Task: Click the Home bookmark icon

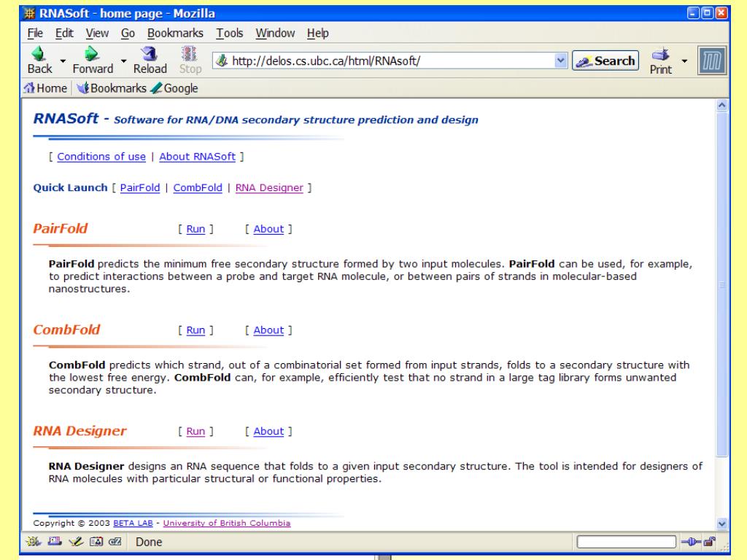Action: 29,88
